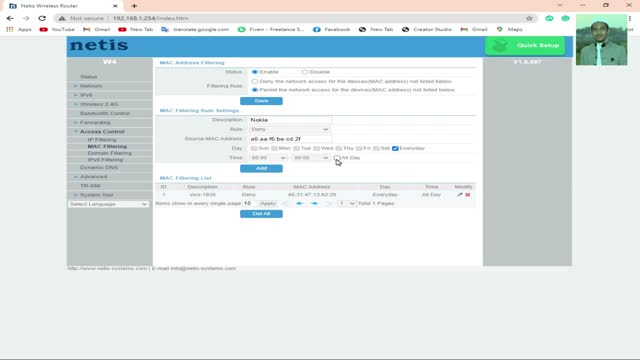Click the items per page number box
This screenshot has height=360, width=640.
[249, 203]
